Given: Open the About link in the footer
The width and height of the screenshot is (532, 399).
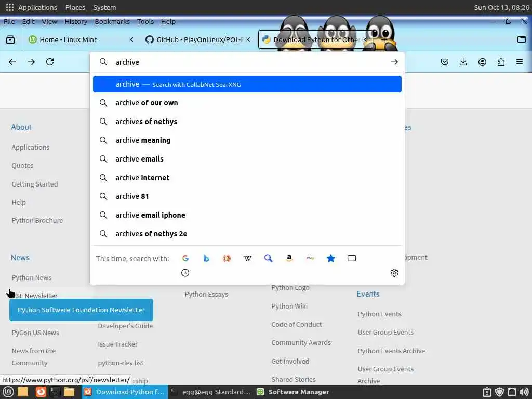Looking at the screenshot, I should [x=21, y=127].
